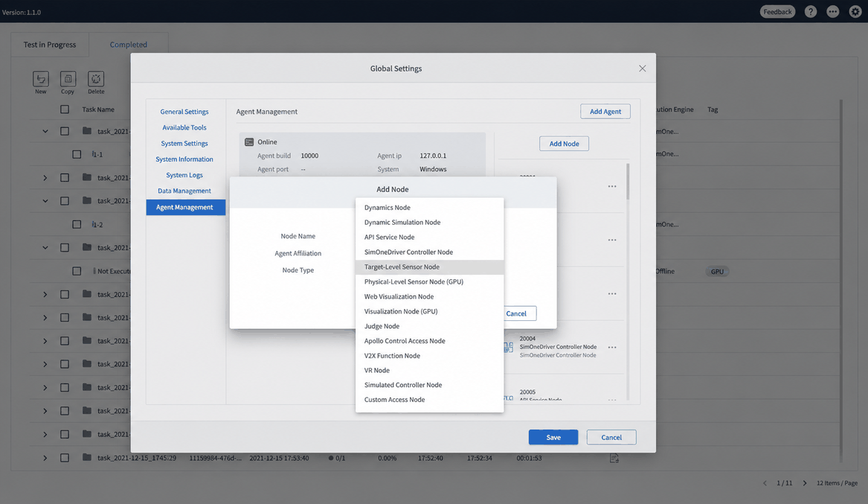Select Agent Management section
The image size is (868, 504).
coord(186,207)
